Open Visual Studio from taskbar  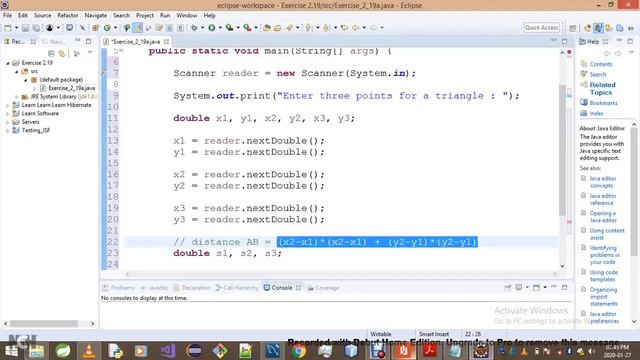click(167, 351)
